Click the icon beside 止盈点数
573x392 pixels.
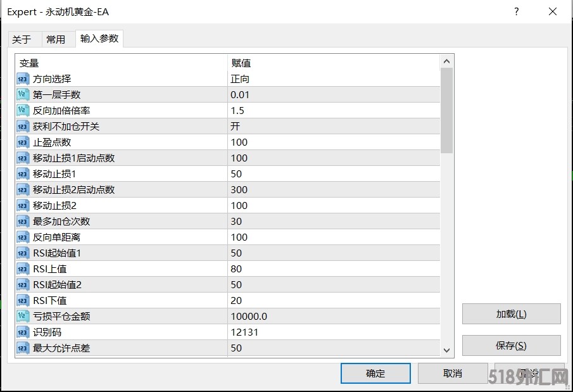[23, 142]
